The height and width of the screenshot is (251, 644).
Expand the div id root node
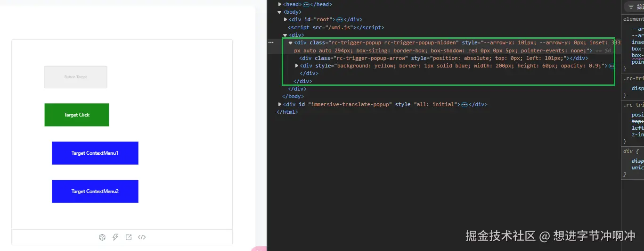click(285, 19)
